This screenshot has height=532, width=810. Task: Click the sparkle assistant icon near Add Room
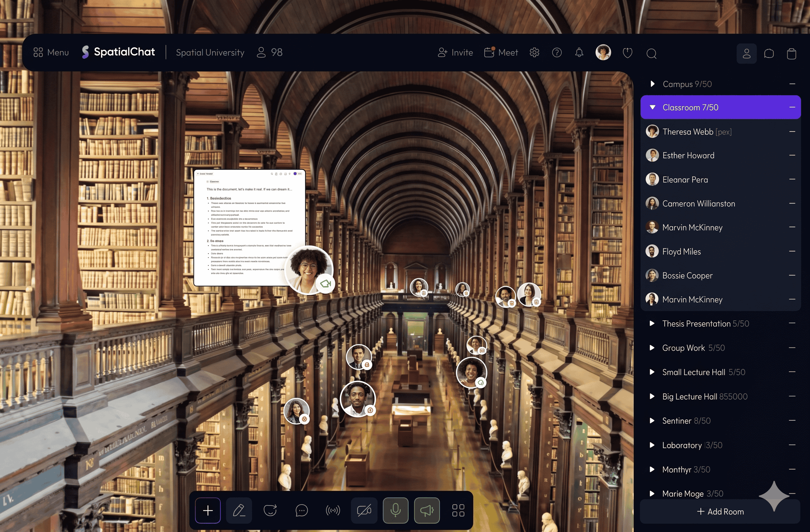tap(774, 496)
